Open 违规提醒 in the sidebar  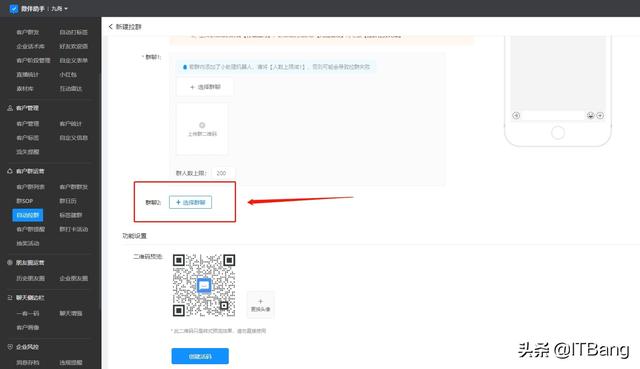pyautogui.click(x=71, y=362)
